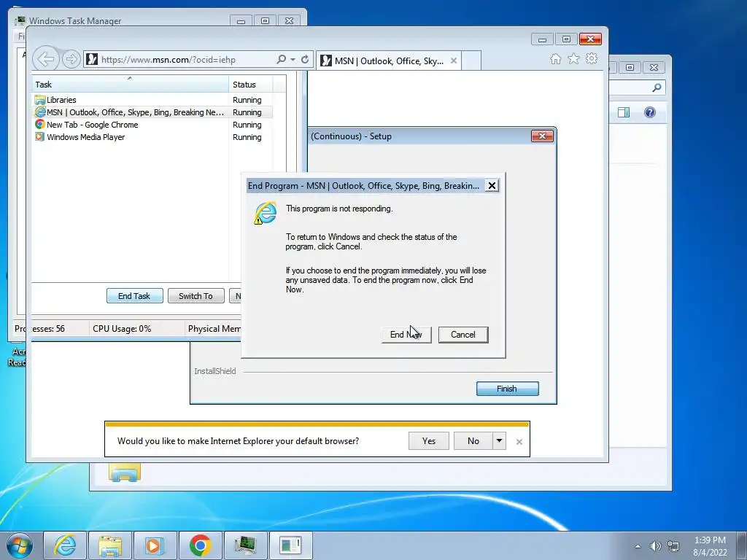Image resolution: width=747 pixels, height=560 pixels.
Task: Refresh the MSN page in Internet Explorer
Action: point(305,59)
